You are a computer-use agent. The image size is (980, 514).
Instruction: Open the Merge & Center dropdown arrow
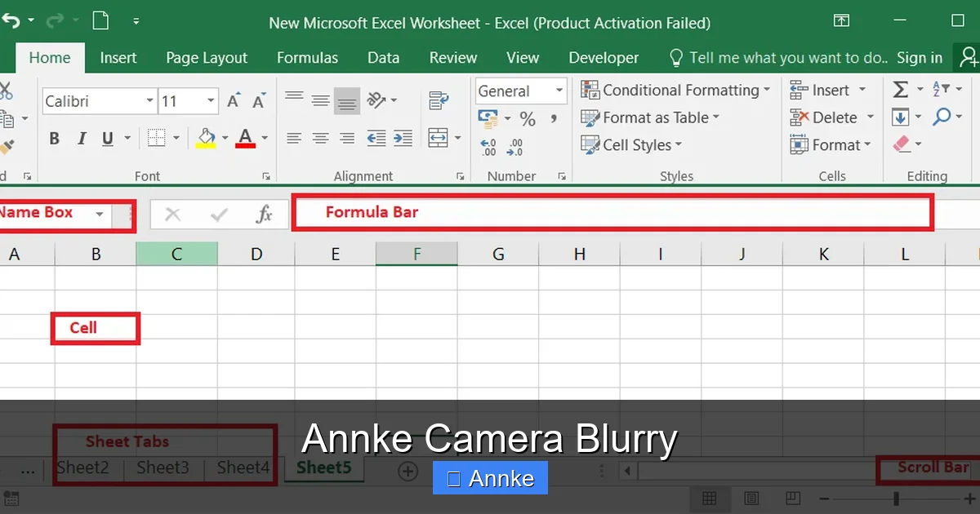pyautogui.click(x=457, y=139)
